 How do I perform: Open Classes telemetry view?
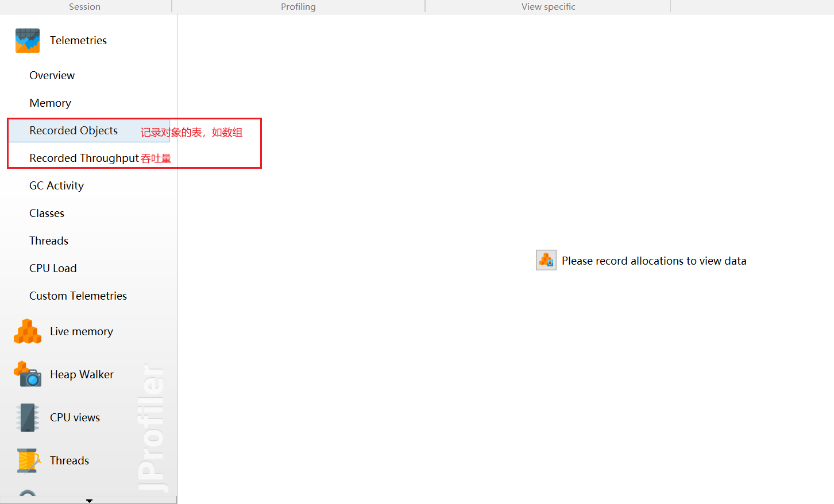[x=47, y=213]
